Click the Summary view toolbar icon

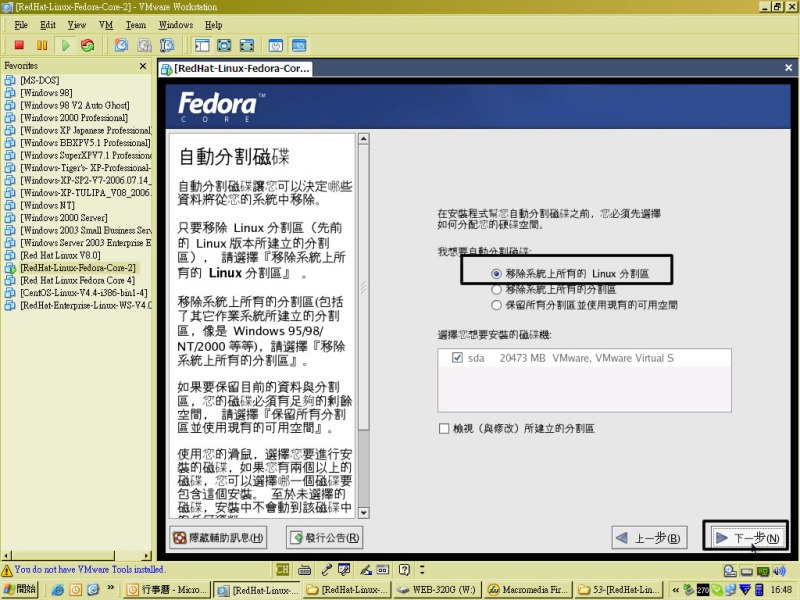pos(276,45)
